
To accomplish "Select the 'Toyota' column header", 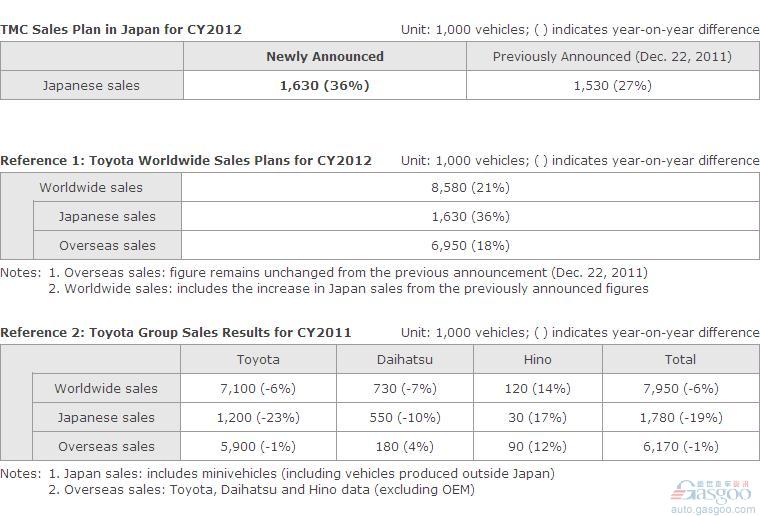I will tap(258, 360).
